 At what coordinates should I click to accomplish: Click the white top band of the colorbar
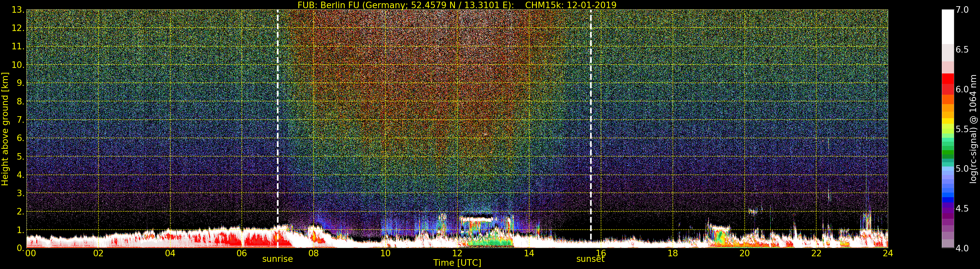[948, 27]
